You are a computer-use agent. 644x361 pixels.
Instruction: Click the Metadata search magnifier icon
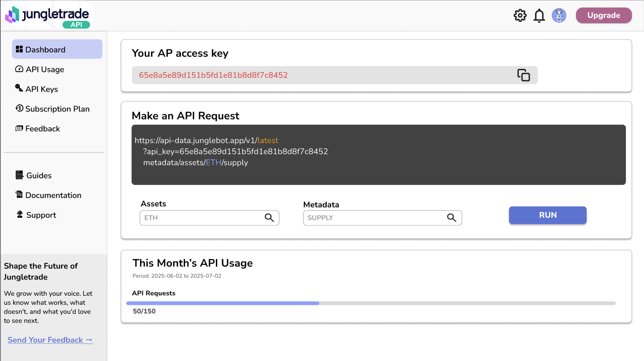click(452, 218)
